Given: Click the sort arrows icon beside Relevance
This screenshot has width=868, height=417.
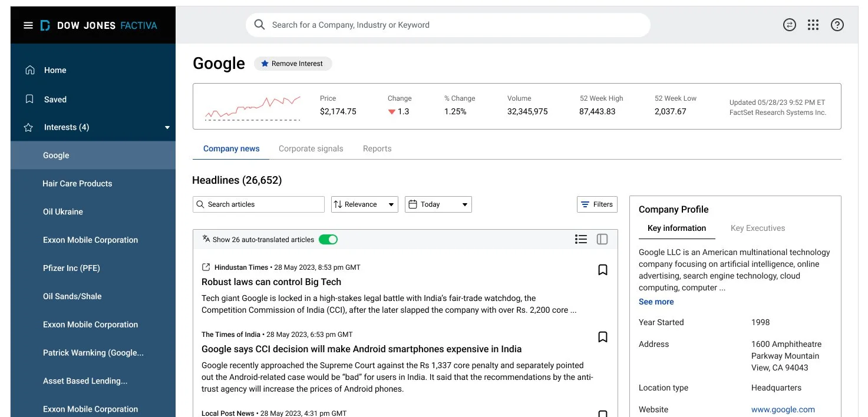Looking at the screenshot, I should coord(338,204).
